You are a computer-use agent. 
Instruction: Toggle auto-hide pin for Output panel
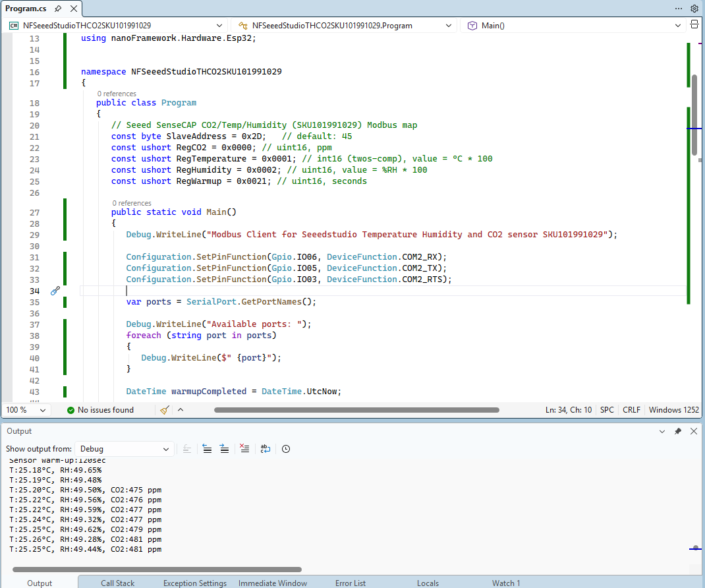click(x=678, y=431)
